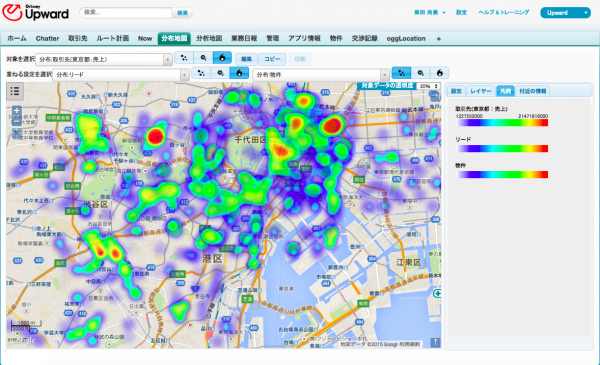
Task: Open the アプリ情報 tab
Action: tap(304, 38)
